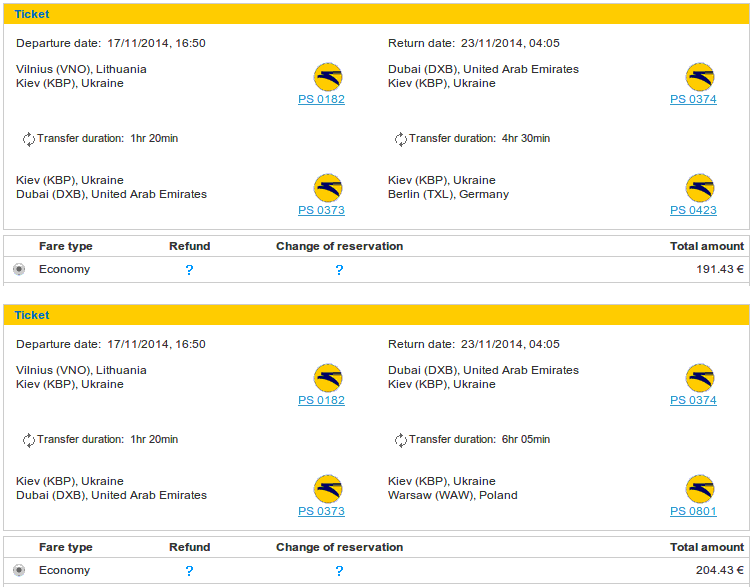Click airline logo above PS 0373 in second ticket
Image resolution: width=756 pixels, height=588 pixels.
(x=328, y=489)
